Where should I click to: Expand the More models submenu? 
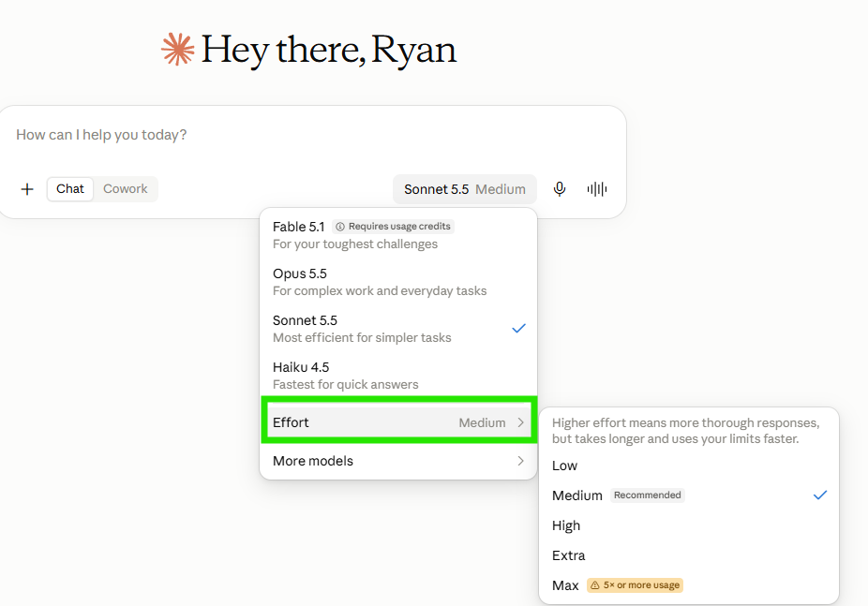(x=398, y=461)
